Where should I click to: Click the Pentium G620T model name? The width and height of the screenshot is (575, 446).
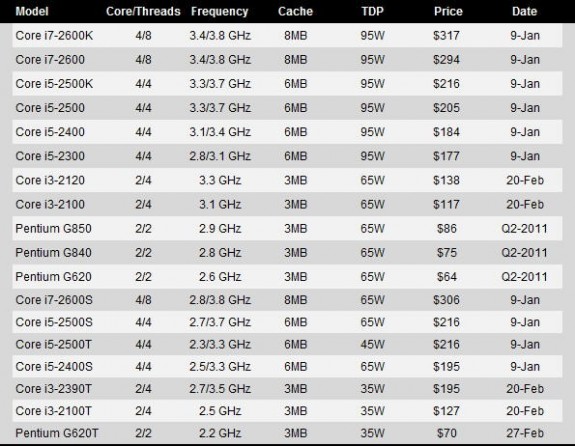click(57, 433)
